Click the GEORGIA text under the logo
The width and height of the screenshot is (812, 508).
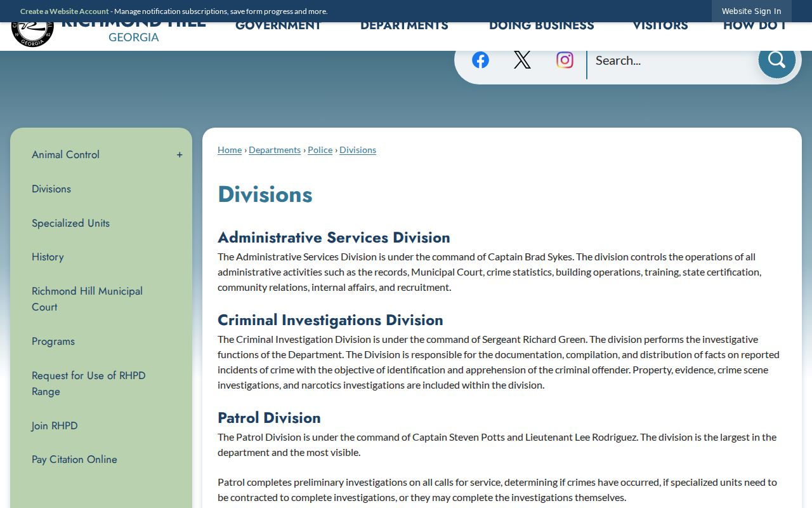[x=134, y=37]
